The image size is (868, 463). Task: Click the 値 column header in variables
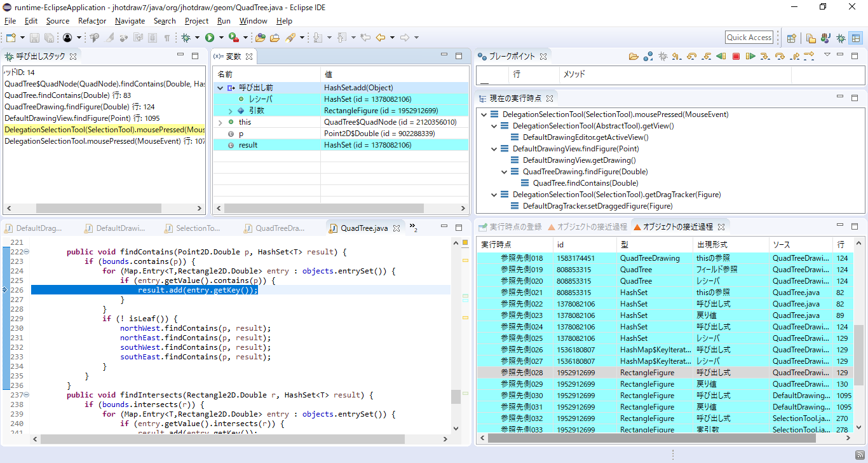[394, 74]
